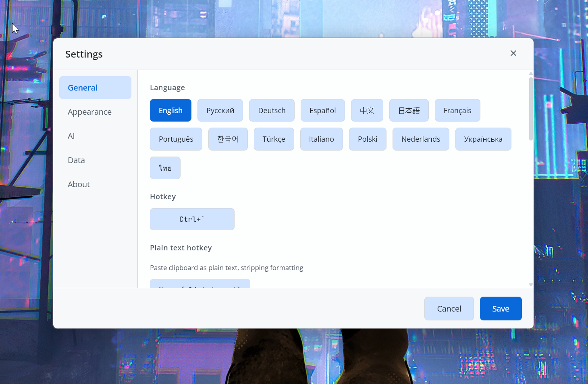Click the scrollbar up arrow
The image size is (588, 384).
click(531, 73)
